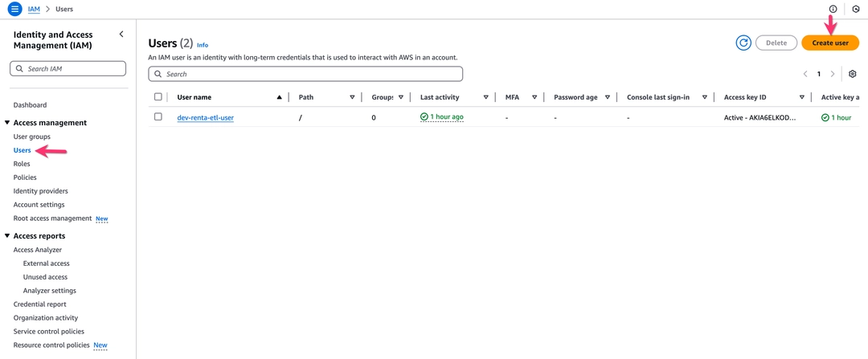Click the Search IAM field

tap(68, 68)
